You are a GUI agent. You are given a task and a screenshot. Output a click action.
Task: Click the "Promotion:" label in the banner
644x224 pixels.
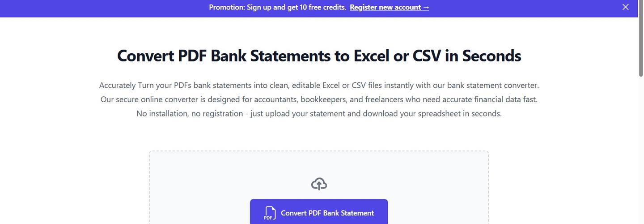pos(227,7)
